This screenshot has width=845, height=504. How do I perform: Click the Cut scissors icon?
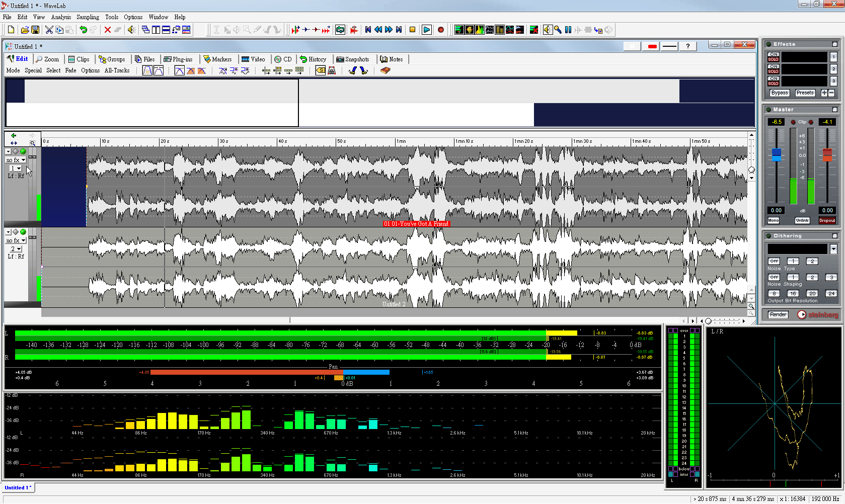click(49, 30)
